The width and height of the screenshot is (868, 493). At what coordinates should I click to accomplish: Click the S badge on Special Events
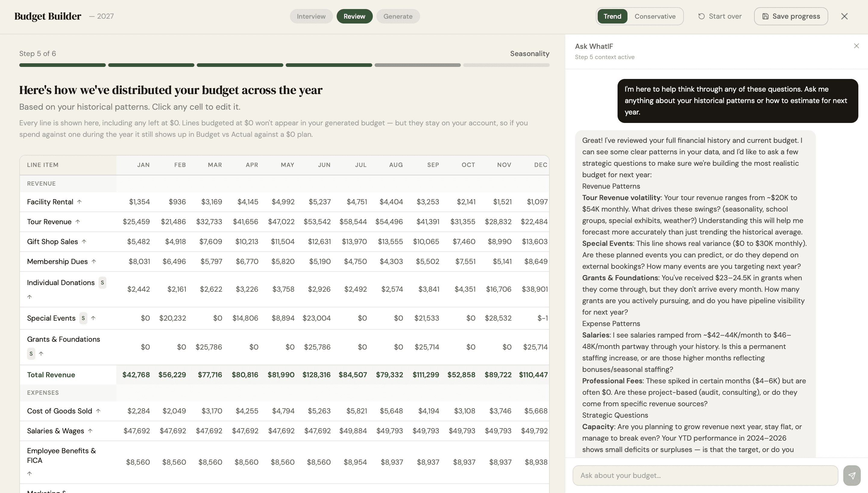point(83,318)
